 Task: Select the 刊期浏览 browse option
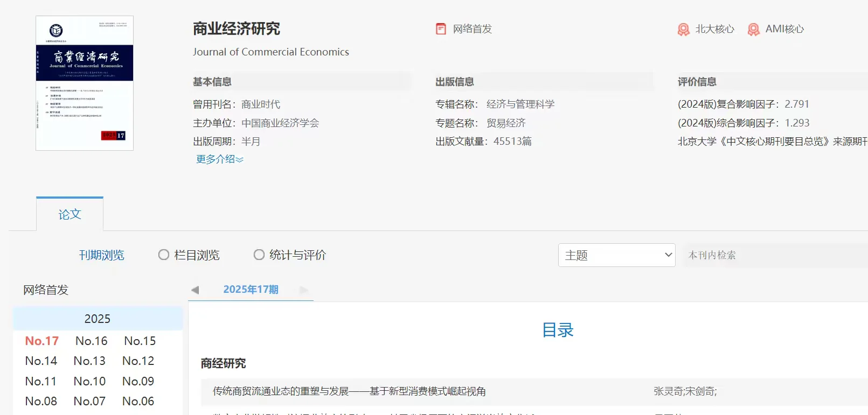[101, 255]
